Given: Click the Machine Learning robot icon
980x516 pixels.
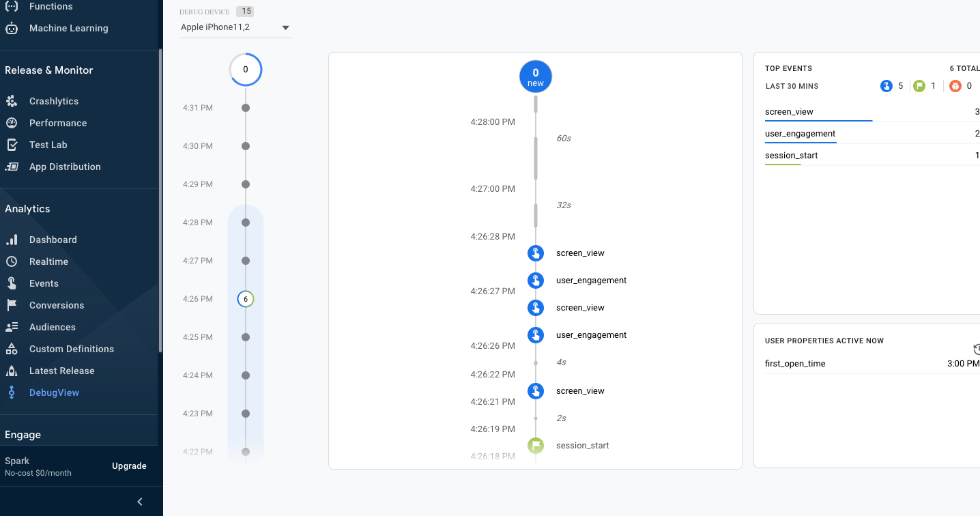Looking at the screenshot, I should coord(12,28).
